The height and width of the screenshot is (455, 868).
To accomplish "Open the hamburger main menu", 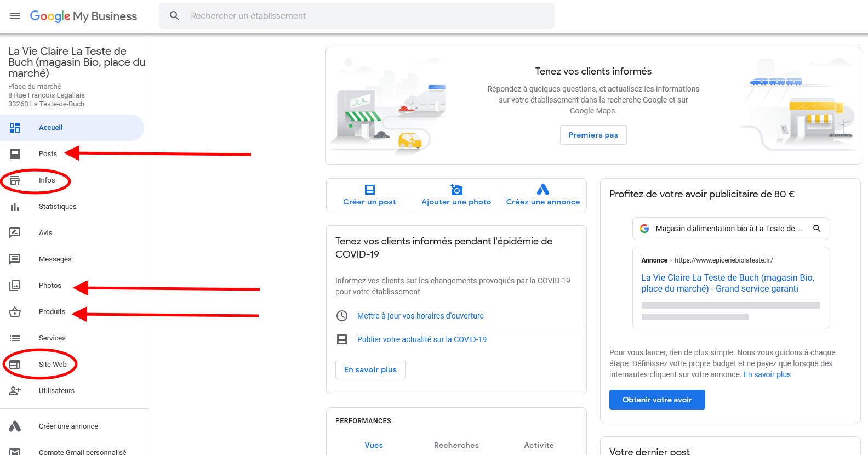I will click(x=15, y=16).
